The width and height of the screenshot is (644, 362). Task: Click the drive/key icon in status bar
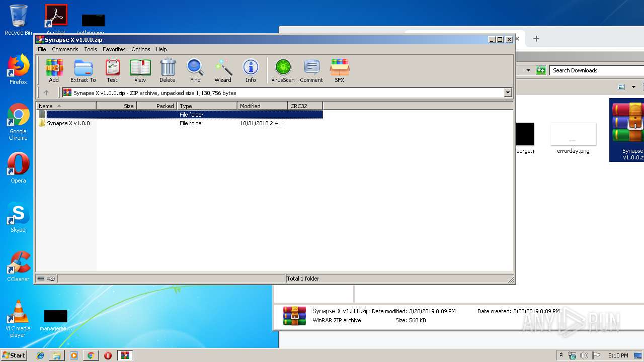(x=46, y=279)
